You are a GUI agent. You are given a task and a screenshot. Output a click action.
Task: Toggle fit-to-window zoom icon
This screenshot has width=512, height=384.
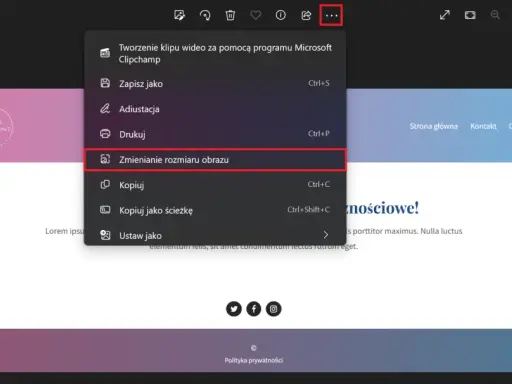pos(470,15)
